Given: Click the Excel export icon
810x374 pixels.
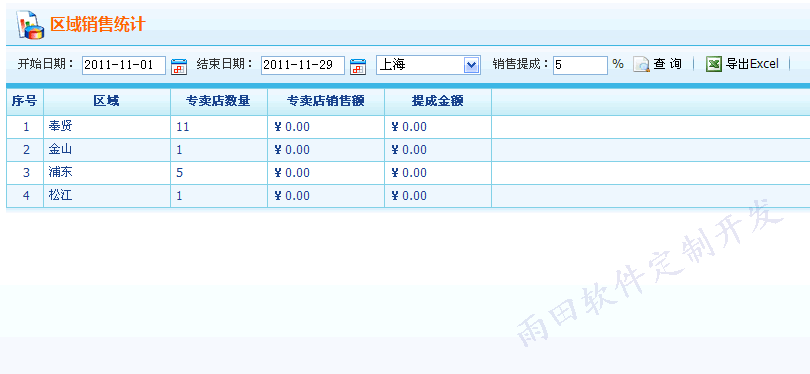Looking at the screenshot, I should (713, 64).
